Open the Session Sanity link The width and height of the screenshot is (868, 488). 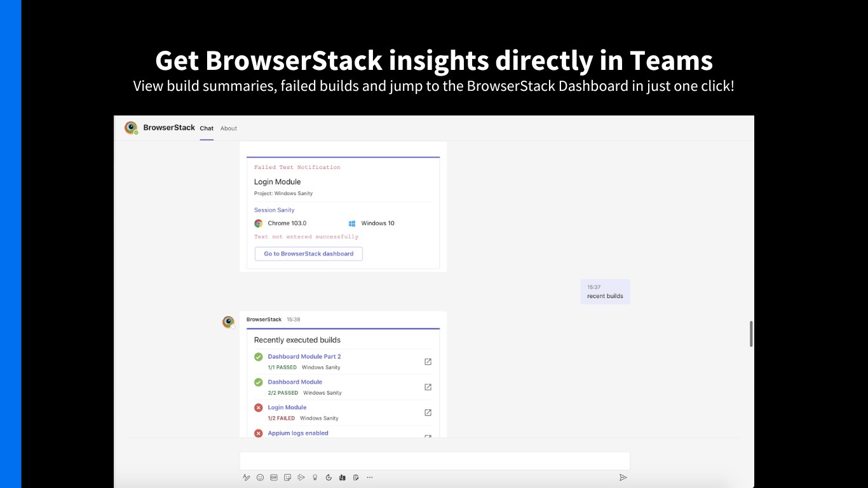point(275,210)
